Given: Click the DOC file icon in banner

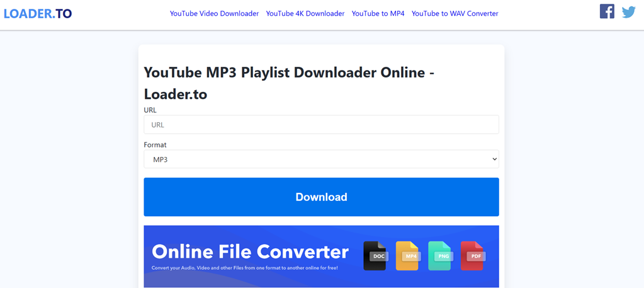Looking at the screenshot, I should [375, 256].
